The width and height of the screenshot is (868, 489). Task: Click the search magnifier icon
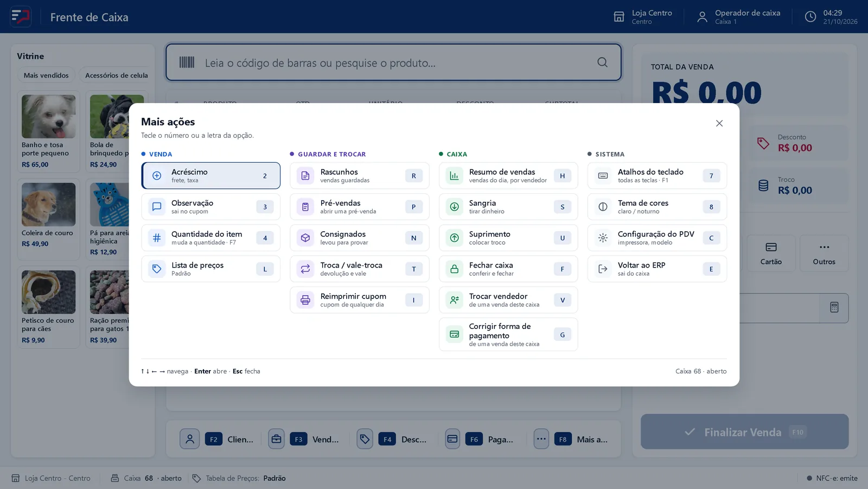pos(602,62)
